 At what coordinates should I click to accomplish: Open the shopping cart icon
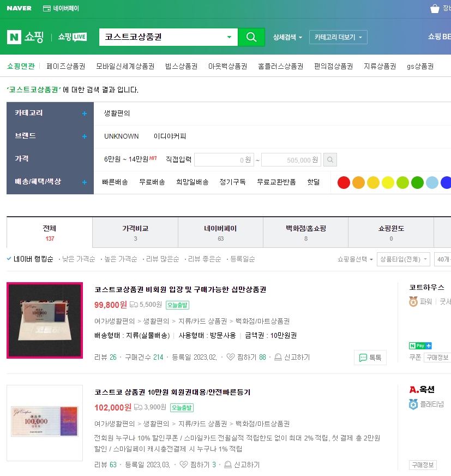point(435,8)
